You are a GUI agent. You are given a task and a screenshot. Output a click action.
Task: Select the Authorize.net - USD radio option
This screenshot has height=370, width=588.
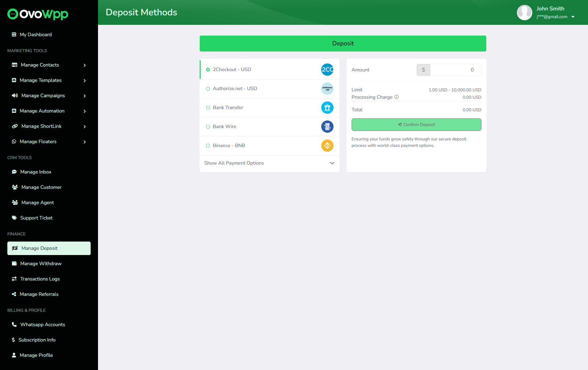coord(208,89)
